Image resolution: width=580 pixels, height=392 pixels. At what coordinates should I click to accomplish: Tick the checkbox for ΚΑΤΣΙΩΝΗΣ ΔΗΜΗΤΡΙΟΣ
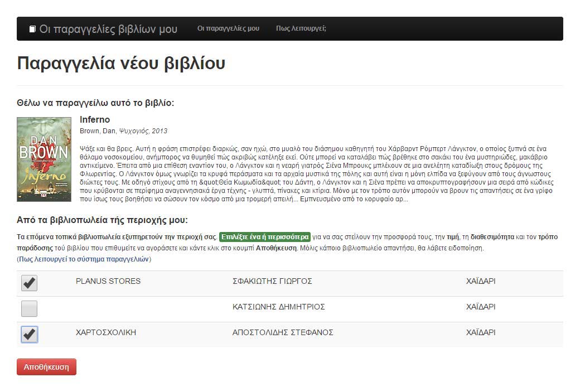click(x=29, y=308)
